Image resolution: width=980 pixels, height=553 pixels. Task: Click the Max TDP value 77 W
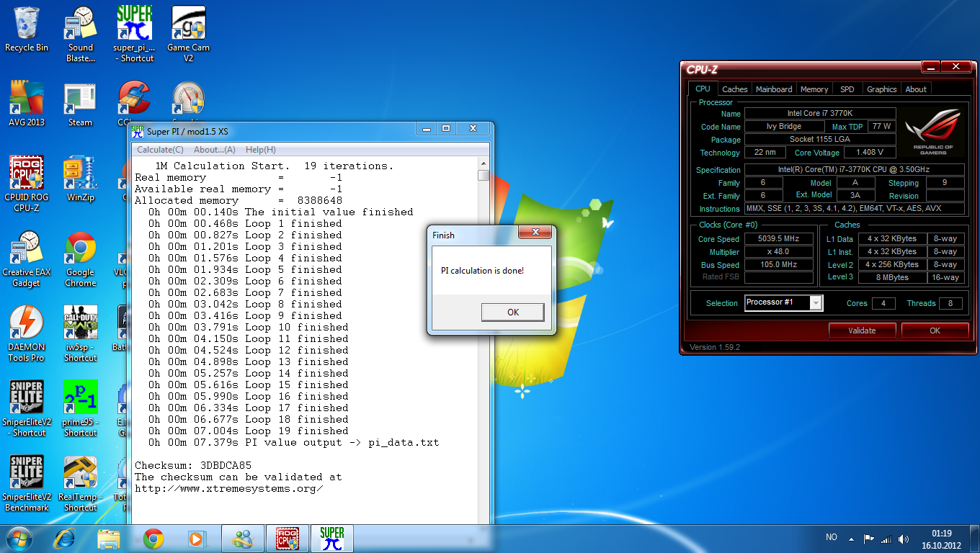click(881, 127)
